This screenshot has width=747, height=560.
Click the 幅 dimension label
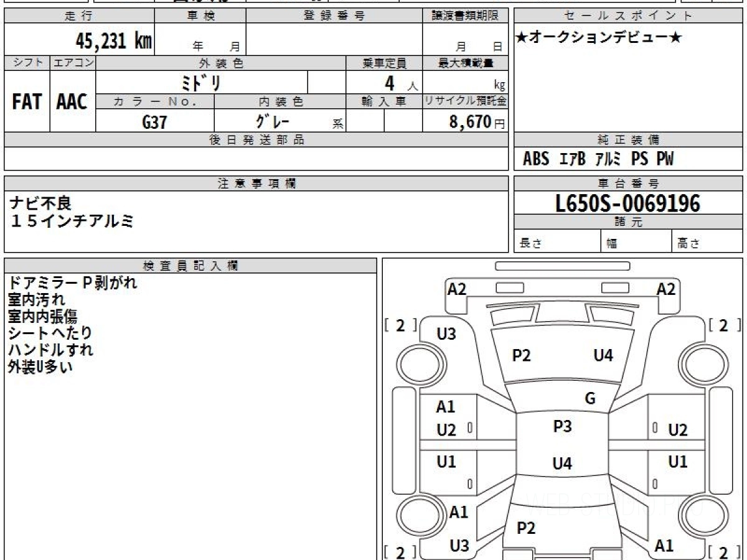coord(611,244)
